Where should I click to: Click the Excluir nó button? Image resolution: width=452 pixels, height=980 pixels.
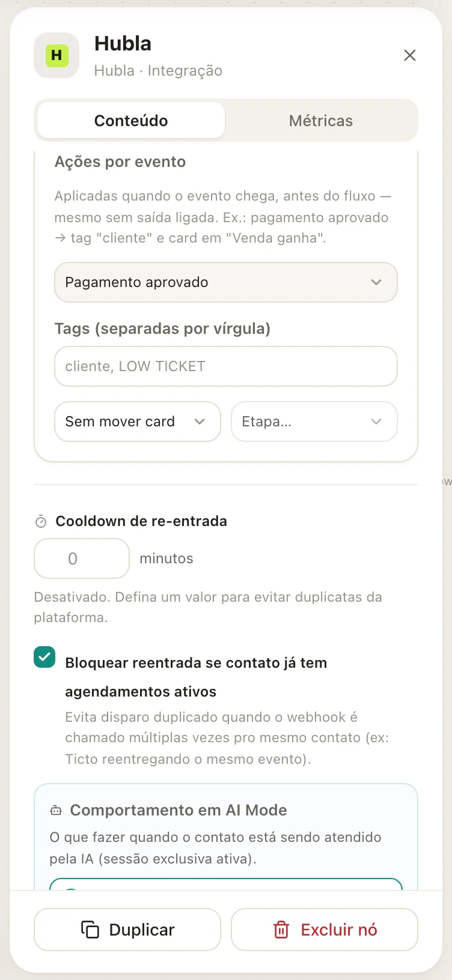point(325,930)
